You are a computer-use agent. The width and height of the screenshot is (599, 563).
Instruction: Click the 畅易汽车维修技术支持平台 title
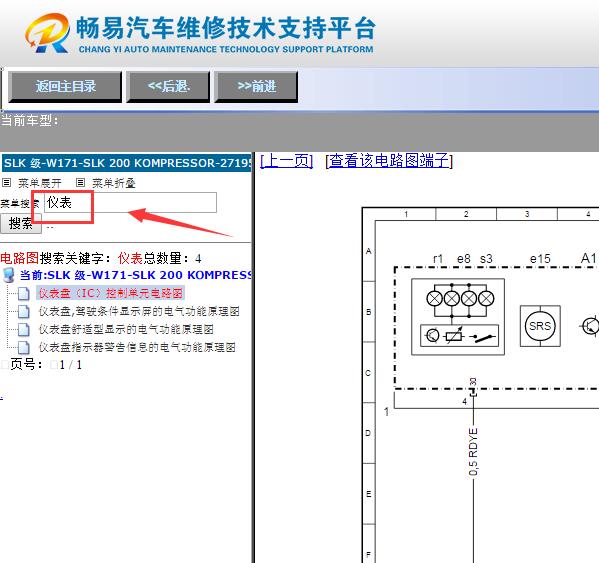[226, 28]
